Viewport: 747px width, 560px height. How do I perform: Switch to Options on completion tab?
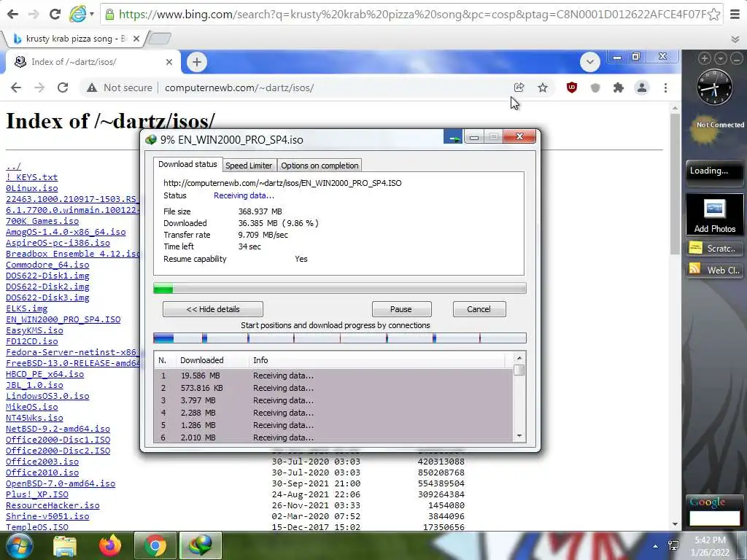point(320,166)
